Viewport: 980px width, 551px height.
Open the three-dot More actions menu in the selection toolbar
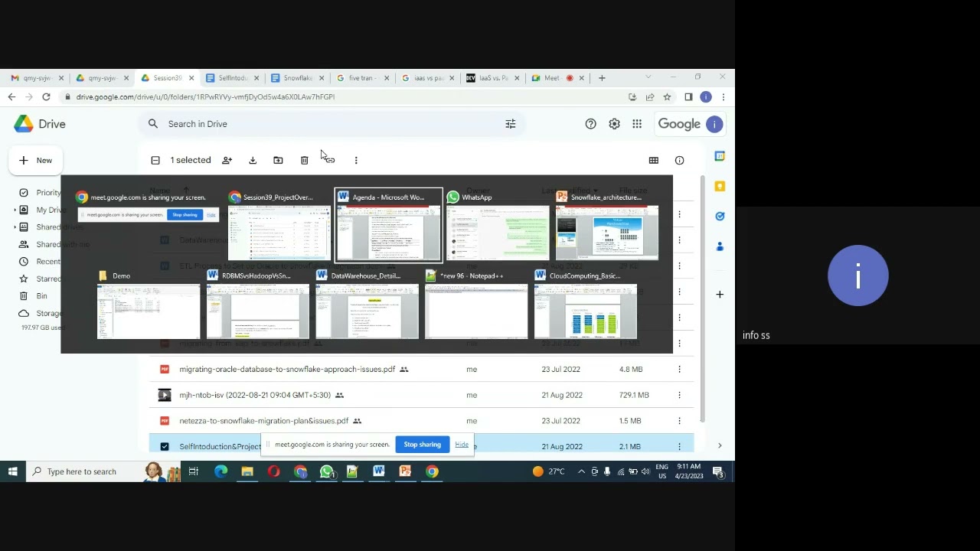[356, 160]
